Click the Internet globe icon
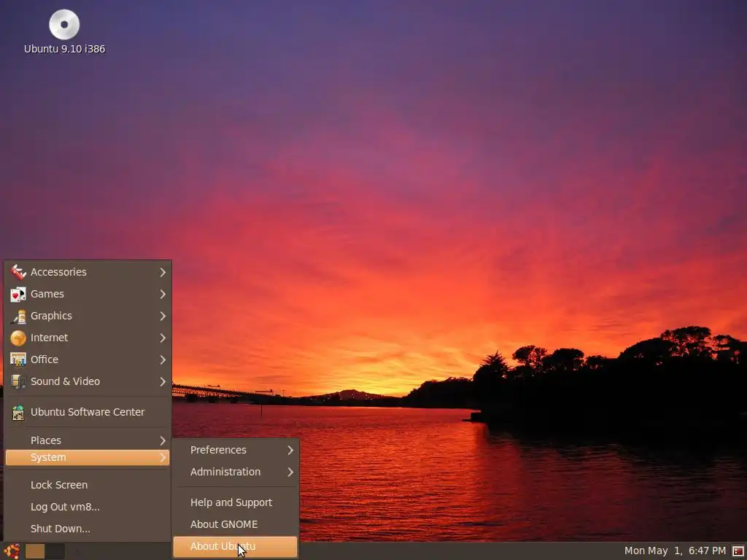 18,338
